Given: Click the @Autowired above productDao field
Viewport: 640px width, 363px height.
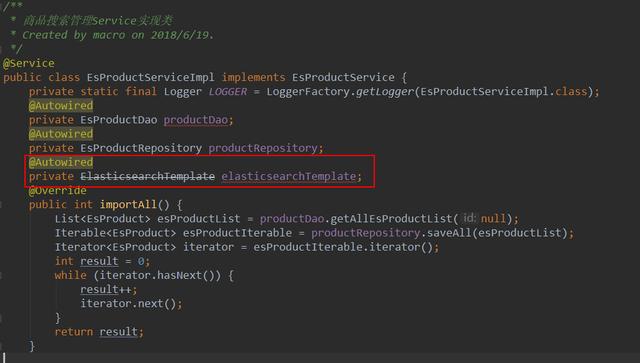Looking at the screenshot, I should pos(61,106).
